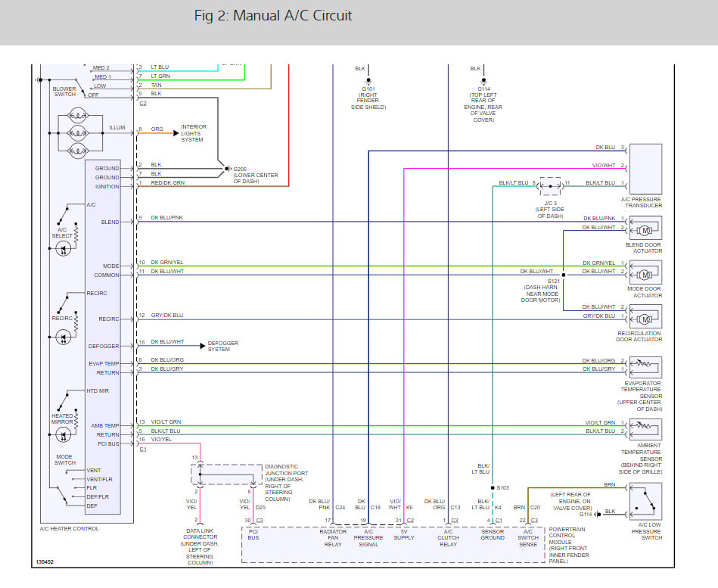Click the 'MED 2' blower position label
The width and height of the screenshot is (718, 588).
(x=101, y=68)
